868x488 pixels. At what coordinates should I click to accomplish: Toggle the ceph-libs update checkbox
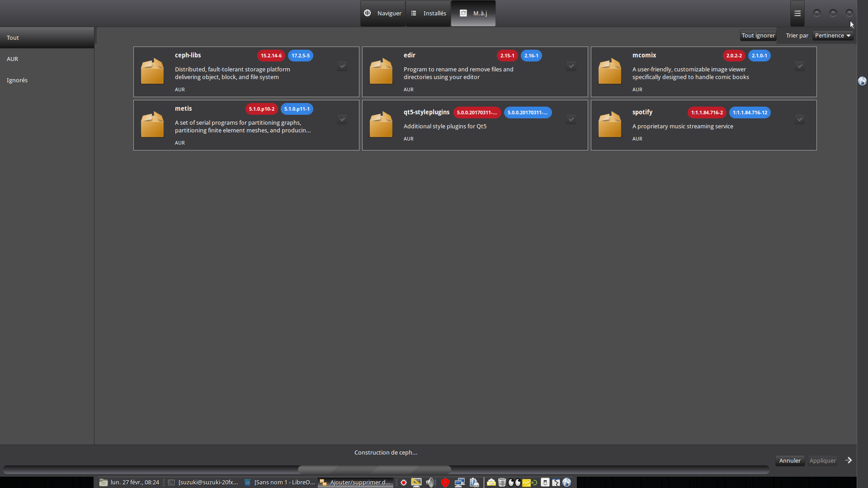pos(342,66)
